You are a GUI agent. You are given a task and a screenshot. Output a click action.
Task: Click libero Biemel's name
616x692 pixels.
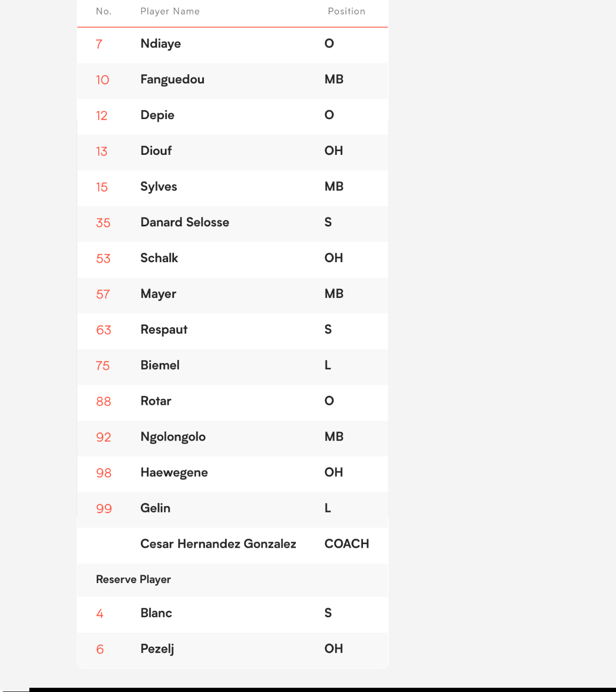(160, 365)
